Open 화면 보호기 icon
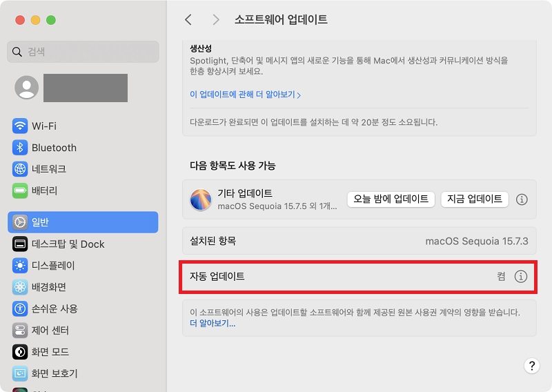Image resolution: width=552 pixels, height=392 pixels. (20, 373)
